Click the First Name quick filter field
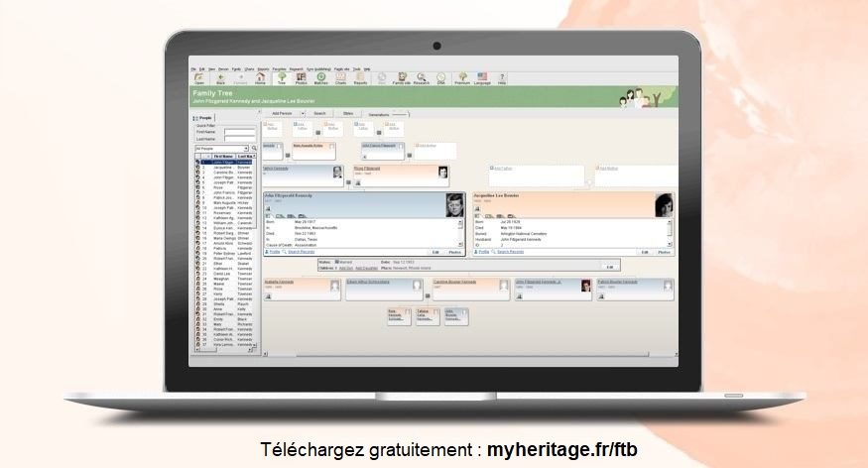 click(240, 132)
